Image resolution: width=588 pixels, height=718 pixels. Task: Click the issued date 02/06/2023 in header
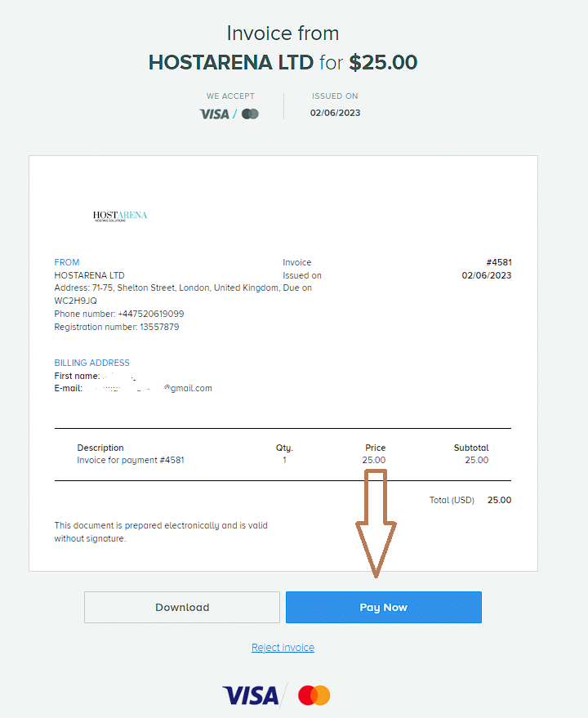pos(335,113)
